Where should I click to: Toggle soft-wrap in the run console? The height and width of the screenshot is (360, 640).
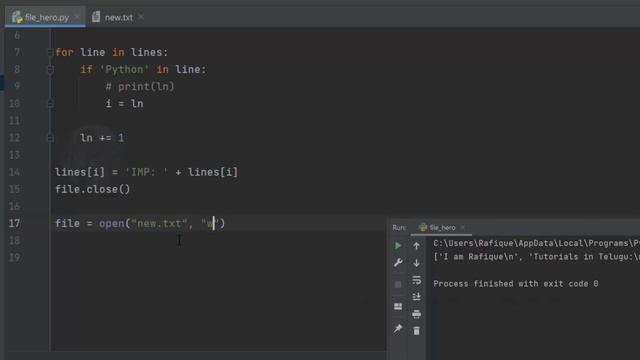point(416,280)
